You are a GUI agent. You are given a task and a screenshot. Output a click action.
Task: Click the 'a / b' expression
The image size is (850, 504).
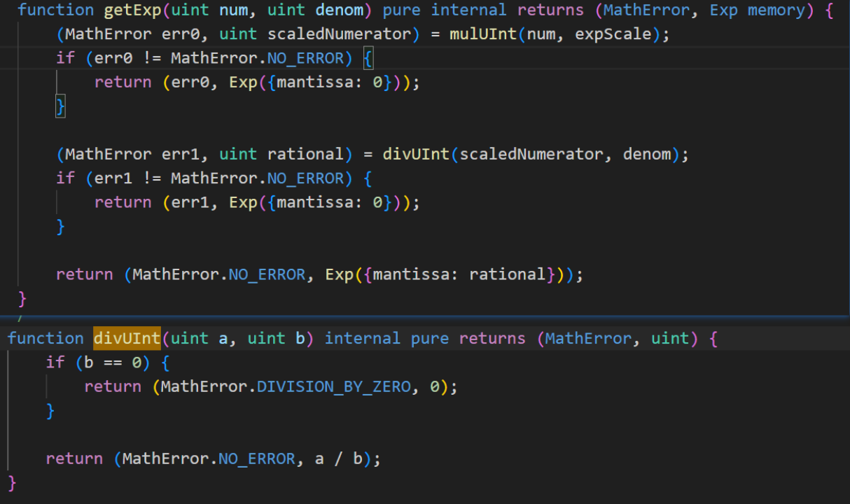339,459
